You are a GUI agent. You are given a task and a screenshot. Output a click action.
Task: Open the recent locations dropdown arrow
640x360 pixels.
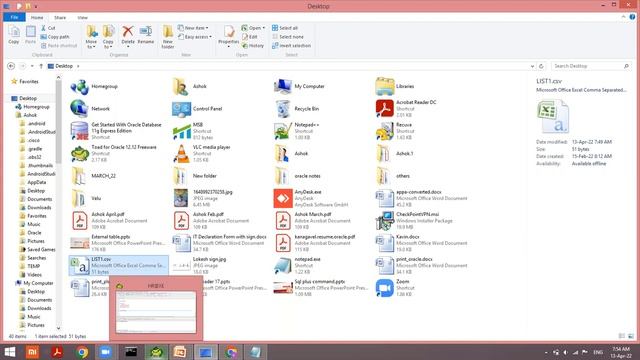tap(32, 66)
